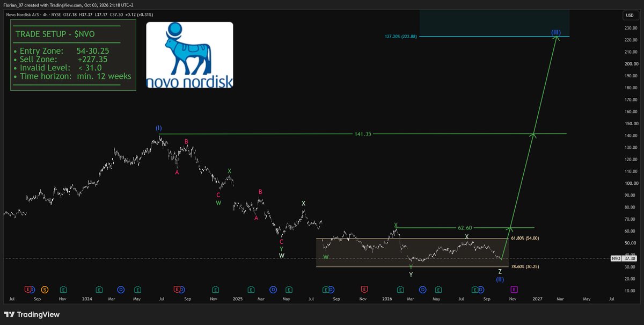644x325 pixels.
Task: Click the orange split marker near Sep 2023
Action: click(45, 290)
